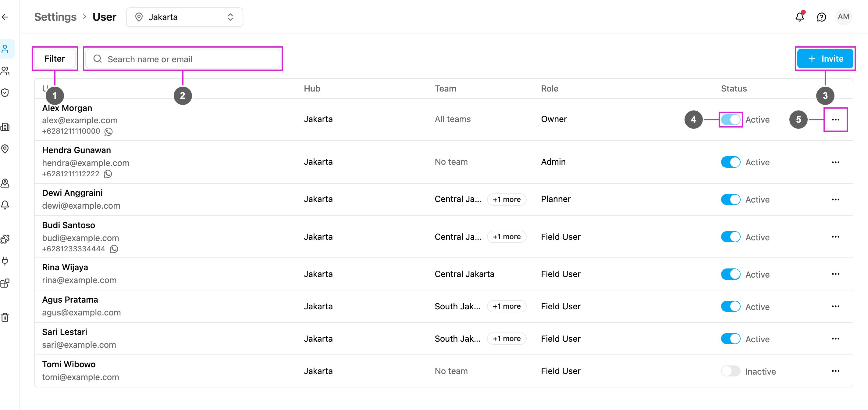Viewport: 868px width, 410px height.
Task: Open the AM profile avatar
Action: coord(843,16)
